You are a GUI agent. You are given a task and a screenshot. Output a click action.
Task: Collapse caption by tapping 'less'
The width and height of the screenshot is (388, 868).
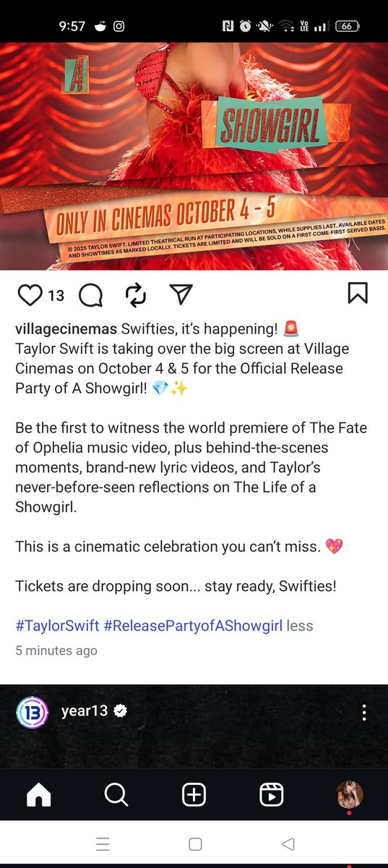tap(300, 626)
